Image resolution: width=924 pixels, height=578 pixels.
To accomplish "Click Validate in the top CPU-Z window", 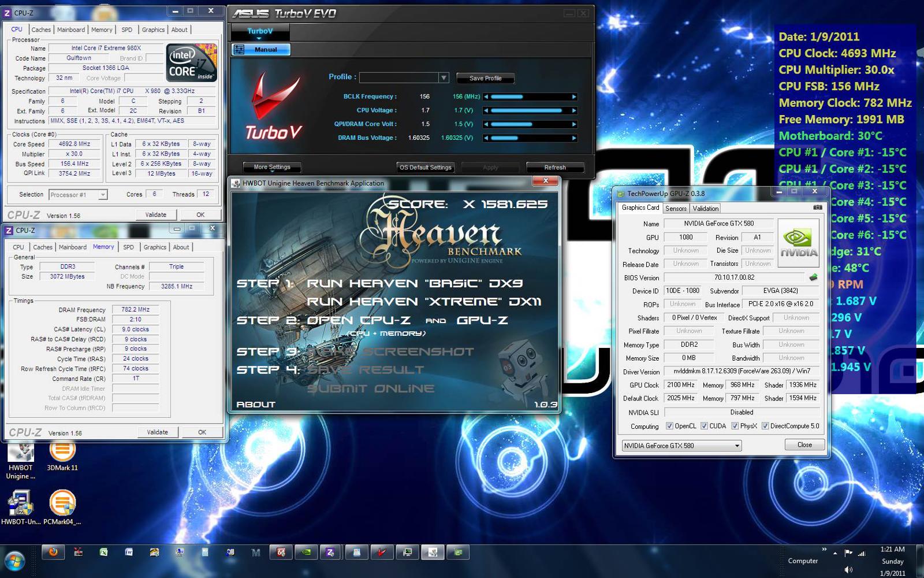I will coord(155,214).
